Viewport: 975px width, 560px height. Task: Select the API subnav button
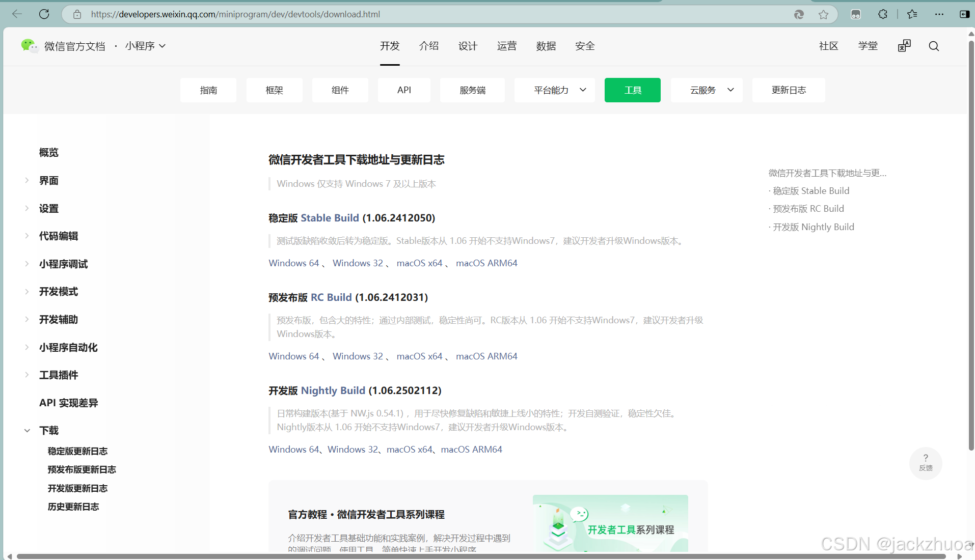(x=404, y=90)
